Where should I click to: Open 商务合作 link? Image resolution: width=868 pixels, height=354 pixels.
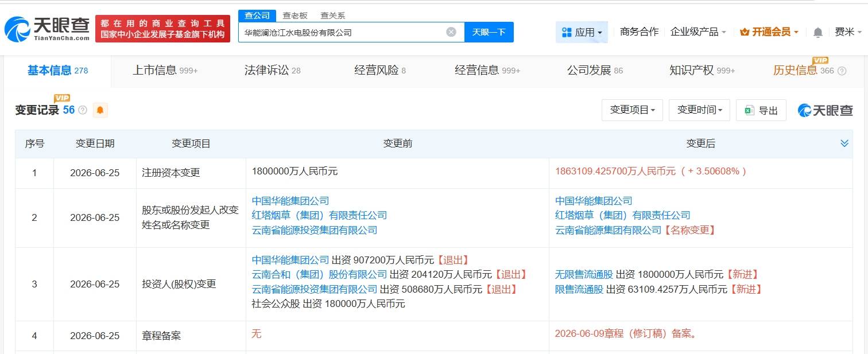tap(639, 32)
